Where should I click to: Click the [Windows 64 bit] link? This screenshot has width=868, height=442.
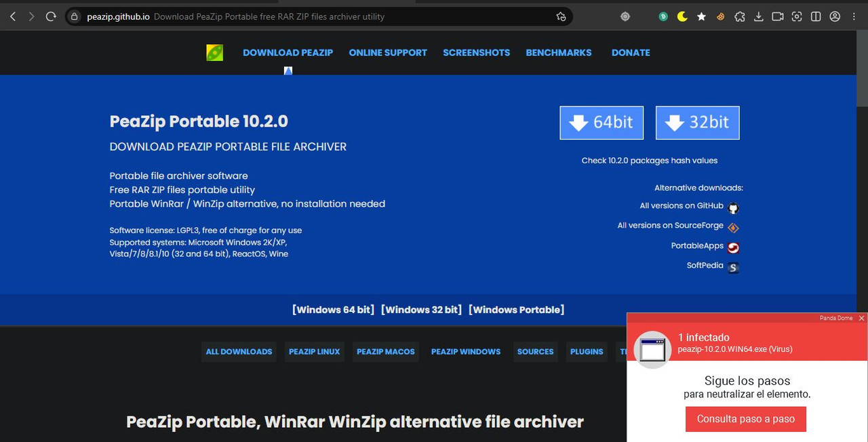(333, 310)
